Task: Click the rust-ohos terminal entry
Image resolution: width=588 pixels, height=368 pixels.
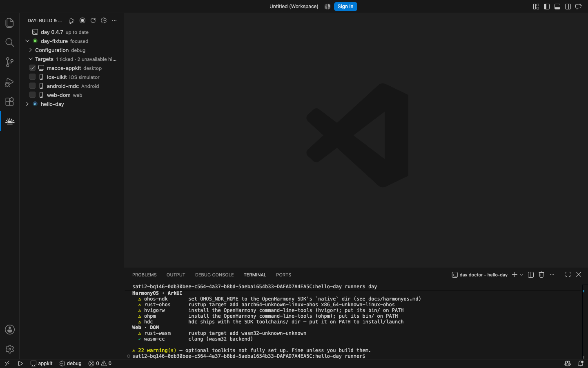Action: click(157, 305)
